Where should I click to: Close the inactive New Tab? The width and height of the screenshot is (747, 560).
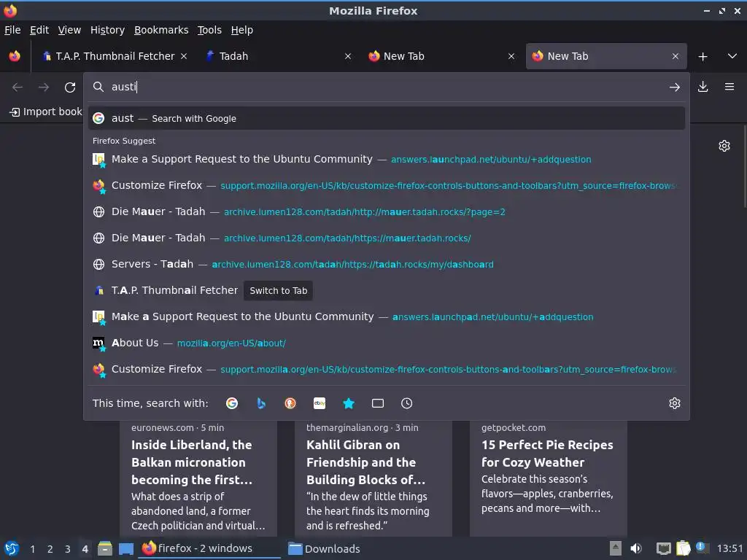click(x=511, y=56)
